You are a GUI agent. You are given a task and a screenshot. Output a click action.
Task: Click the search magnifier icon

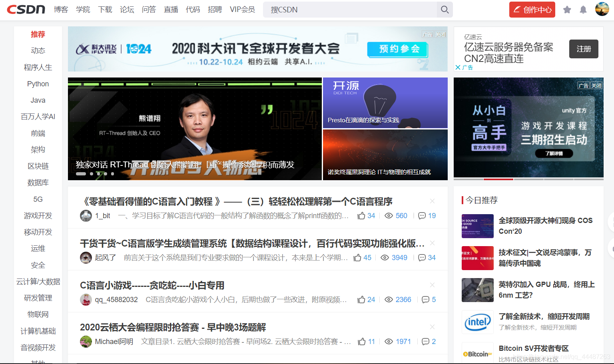point(445,10)
